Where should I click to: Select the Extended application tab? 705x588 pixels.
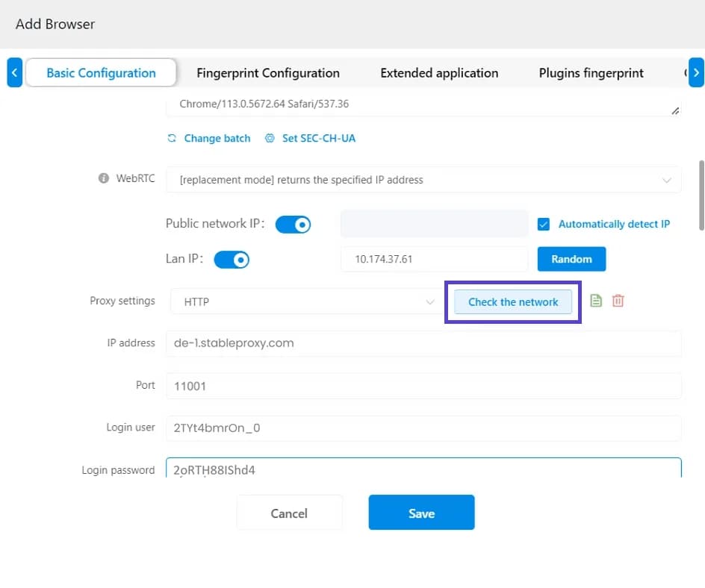pyautogui.click(x=439, y=73)
